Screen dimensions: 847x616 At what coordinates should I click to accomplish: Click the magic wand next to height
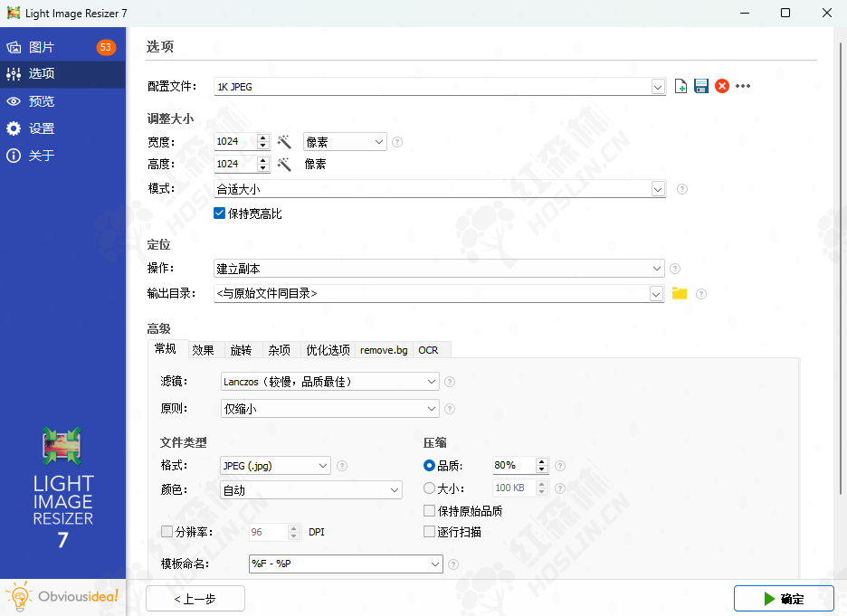point(284,164)
